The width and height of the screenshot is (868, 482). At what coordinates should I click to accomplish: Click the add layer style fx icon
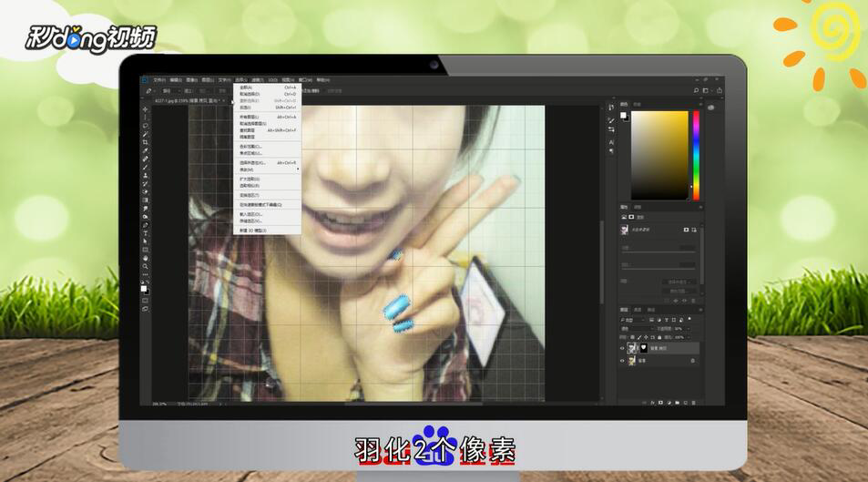[652, 403]
